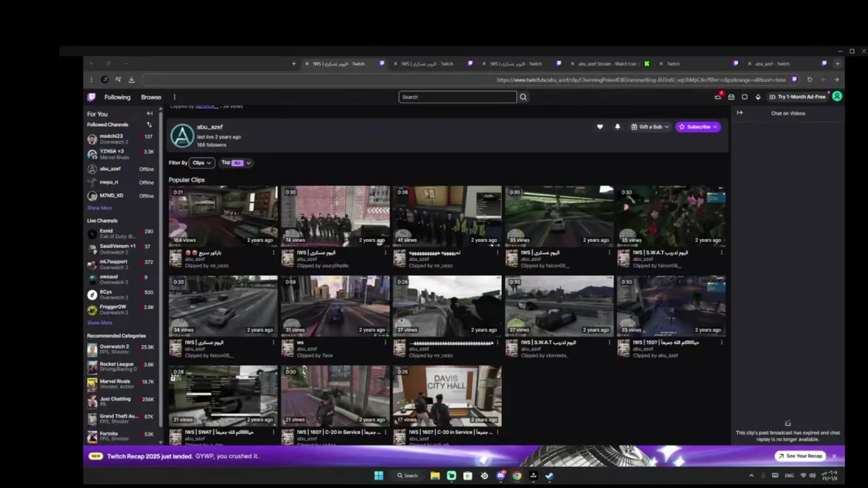Open the user profile avatar menu
The image size is (868, 488).
tap(837, 97)
